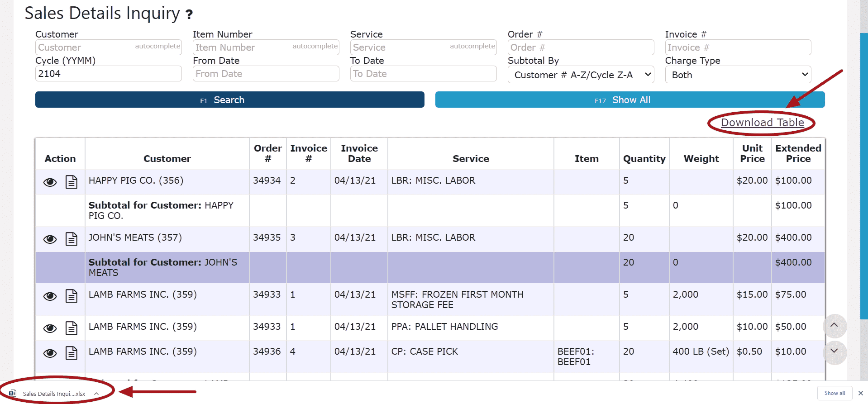The image size is (868, 404).
Task: Expand the Charge Type dropdown
Action: pyautogui.click(x=738, y=75)
